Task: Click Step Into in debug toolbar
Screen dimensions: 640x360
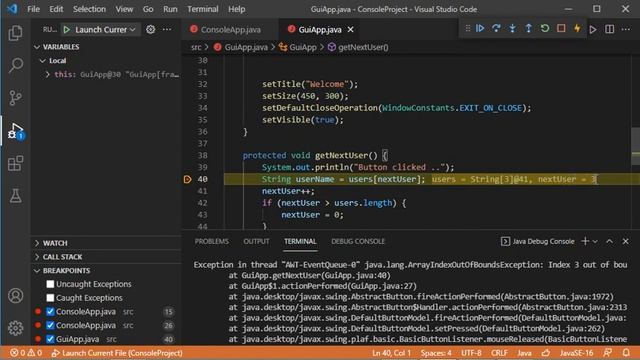Action: tap(512, 28)
